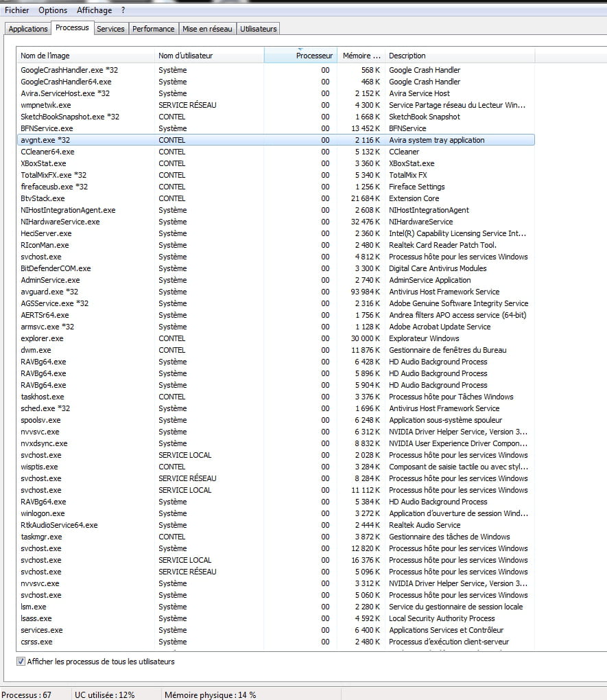607x700 pixels.
Task: Sort by Description column header
Action: click(x=460, y=56)
